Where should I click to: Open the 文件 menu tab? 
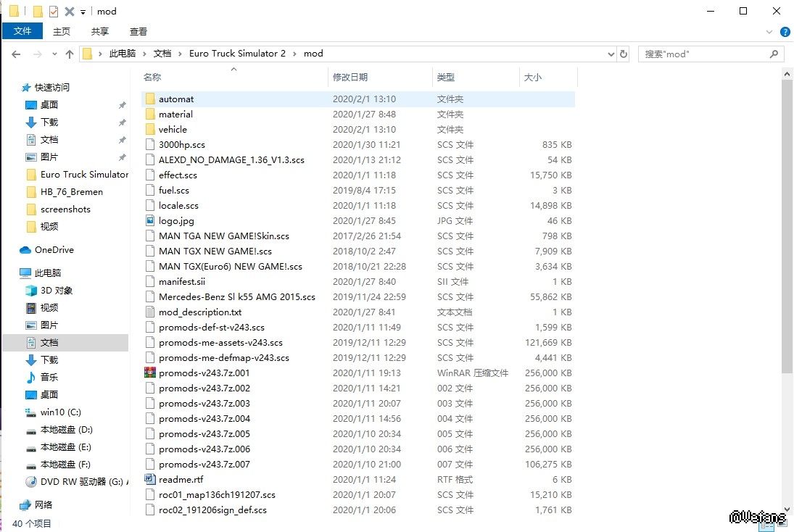tap(22, 31)
